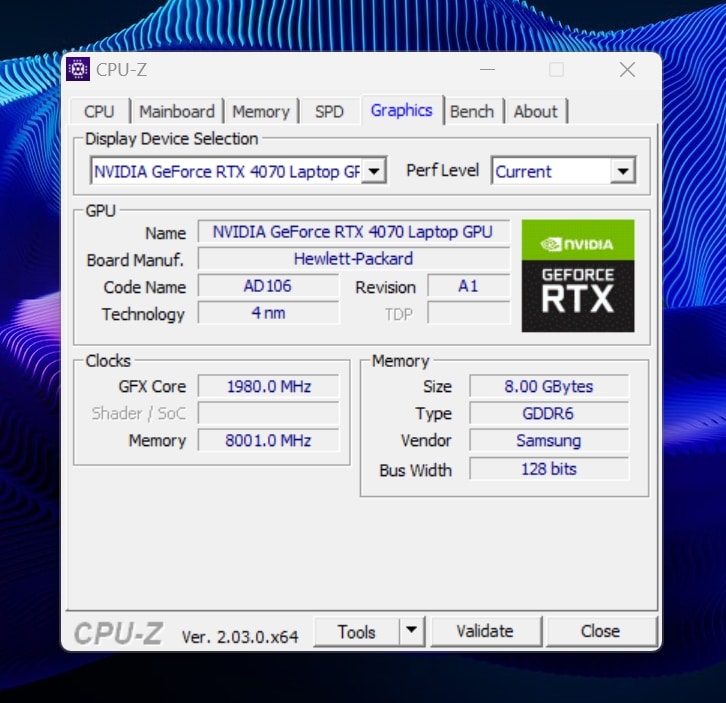Open the Mainboard tab
The height and width of the screenshot is (703, 726).
click(x=177, y=111)
